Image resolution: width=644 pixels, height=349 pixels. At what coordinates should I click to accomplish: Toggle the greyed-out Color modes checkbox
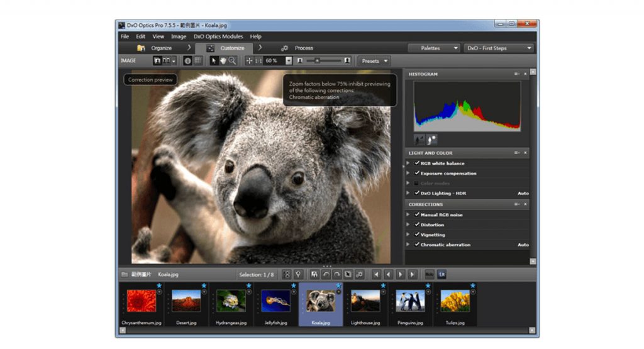pos(417,183)
